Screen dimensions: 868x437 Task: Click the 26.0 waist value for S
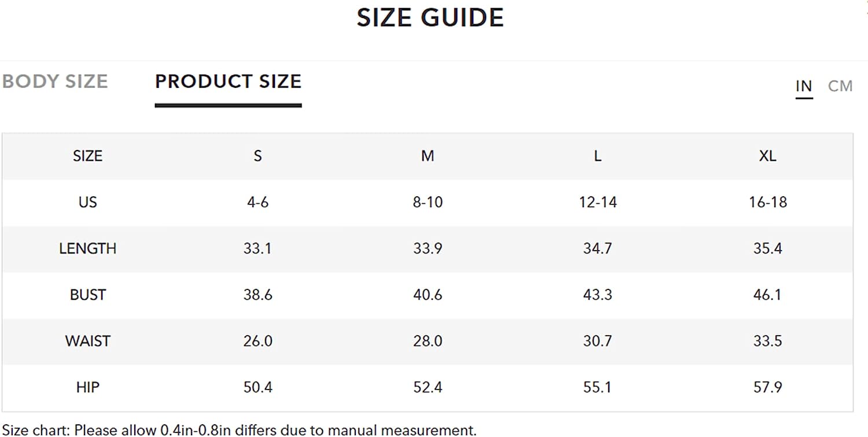[x=258, y=341]
